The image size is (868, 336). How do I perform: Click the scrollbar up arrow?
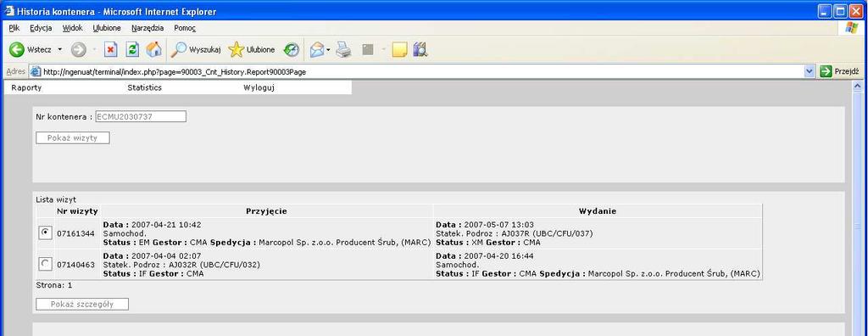click(x=858, y=86)
